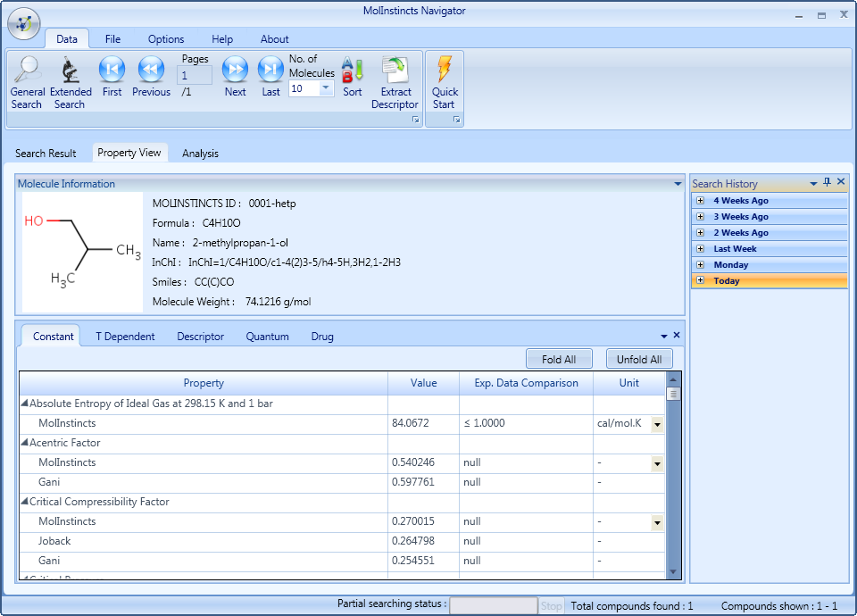Open General Search tool
The height and width of the screenshot is (616, 857).
click(x=27, y=83)
